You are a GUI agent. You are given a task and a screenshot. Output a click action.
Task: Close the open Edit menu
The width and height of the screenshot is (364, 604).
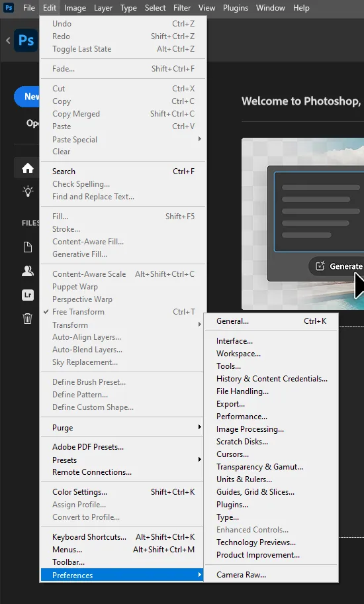click(x=50, y=8)
